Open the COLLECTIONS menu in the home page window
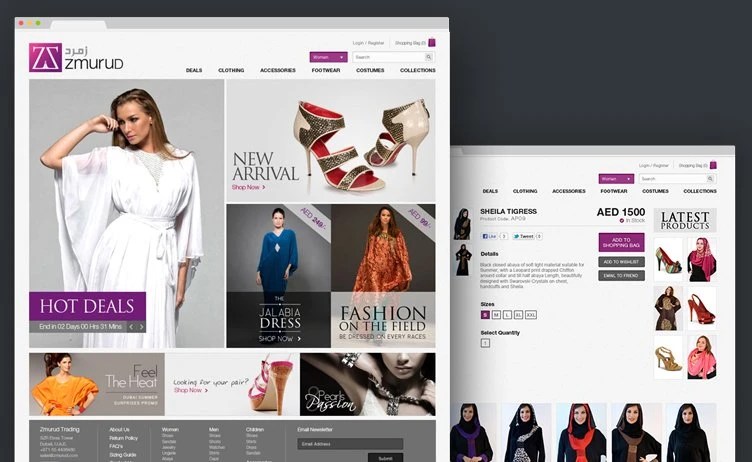The image size is (752, 462). click(x=418, y=70)
